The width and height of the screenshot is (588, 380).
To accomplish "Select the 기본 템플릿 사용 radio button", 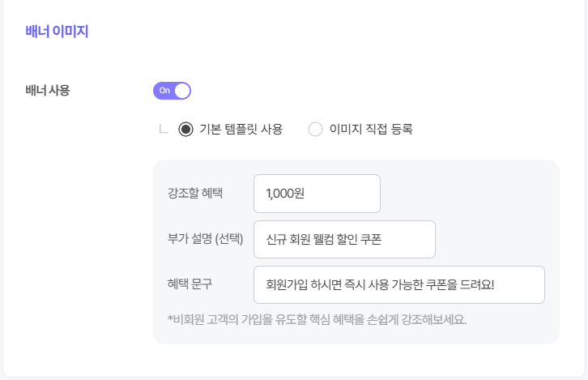I will pos(185,130).
